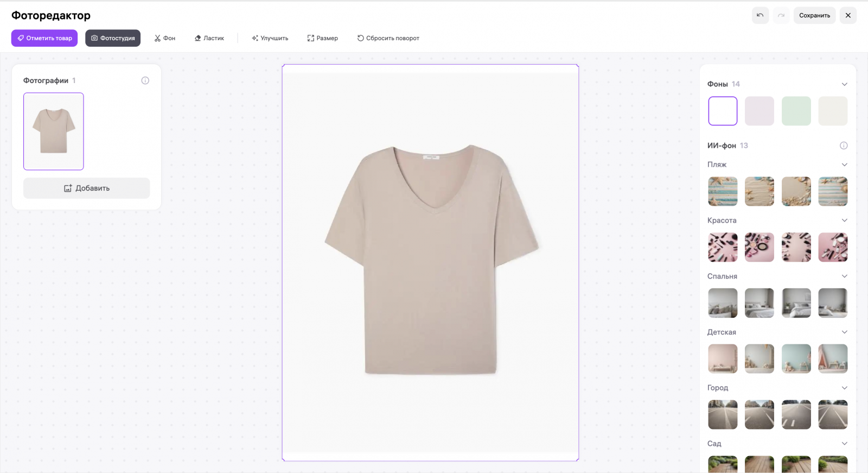
Task: Choose the second Детская background
Action: (759, 358)
